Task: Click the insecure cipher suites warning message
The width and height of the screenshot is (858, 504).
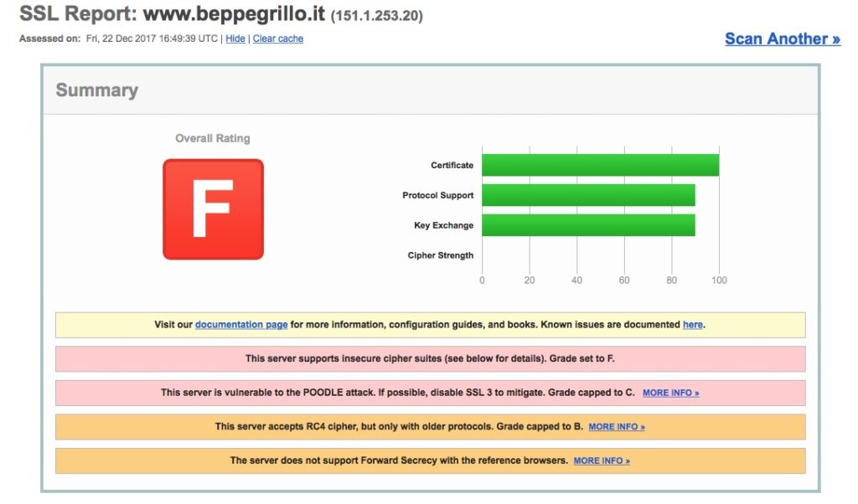Action: 430,358
